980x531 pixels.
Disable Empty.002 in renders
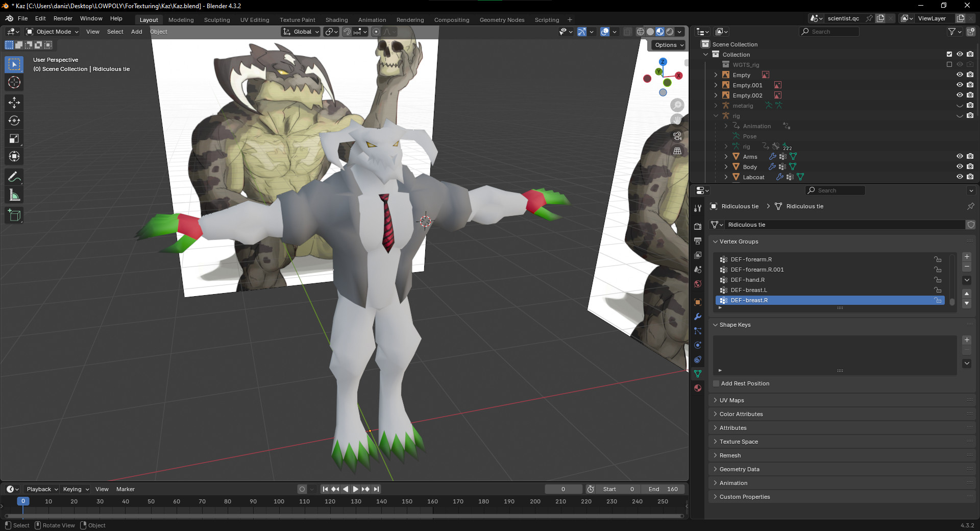tap(970, 95)
